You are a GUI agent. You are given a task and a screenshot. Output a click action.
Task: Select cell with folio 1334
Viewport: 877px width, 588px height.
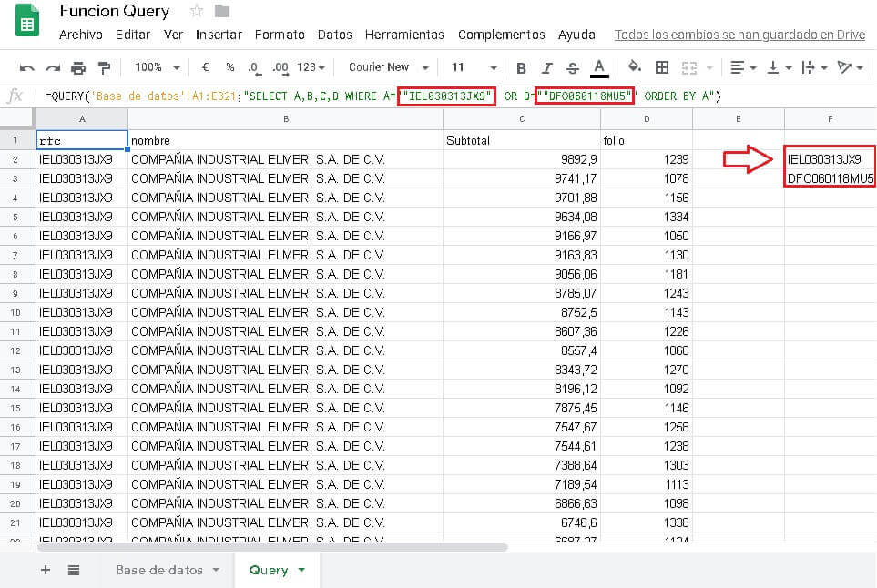646,217
